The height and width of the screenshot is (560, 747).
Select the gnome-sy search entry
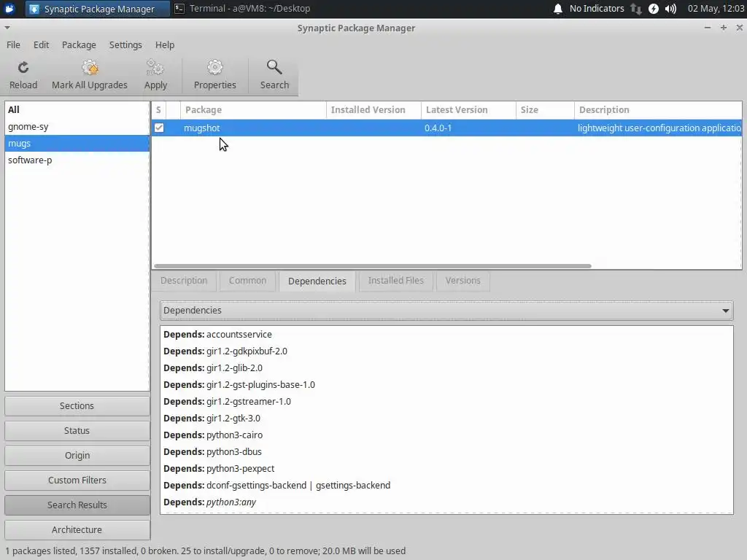(77, 127)
